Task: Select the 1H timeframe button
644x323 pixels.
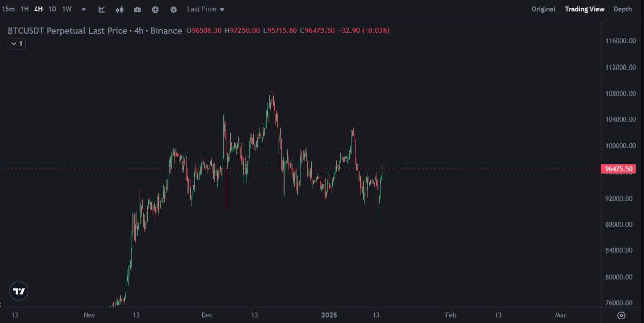Action: [24, 9]
